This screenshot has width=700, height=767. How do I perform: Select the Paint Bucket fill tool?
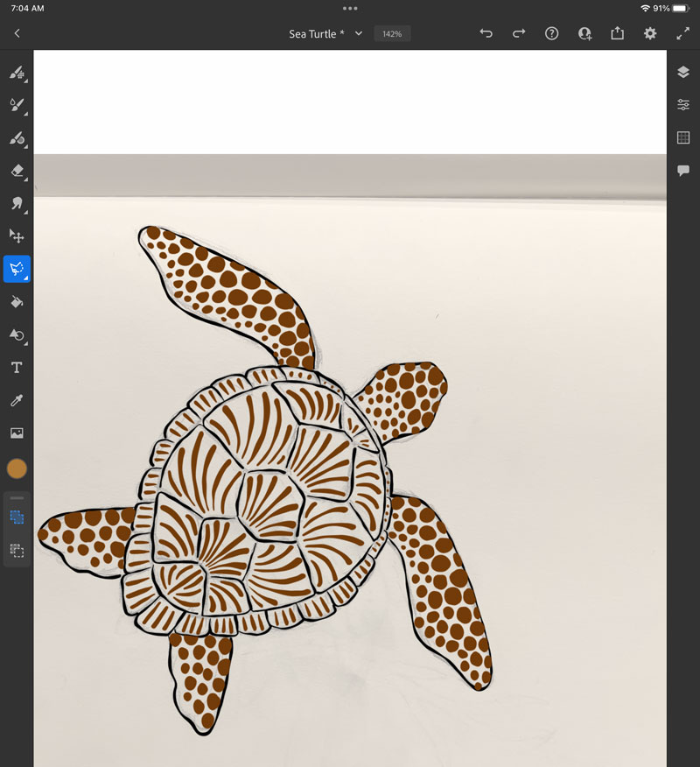[17, 301]
